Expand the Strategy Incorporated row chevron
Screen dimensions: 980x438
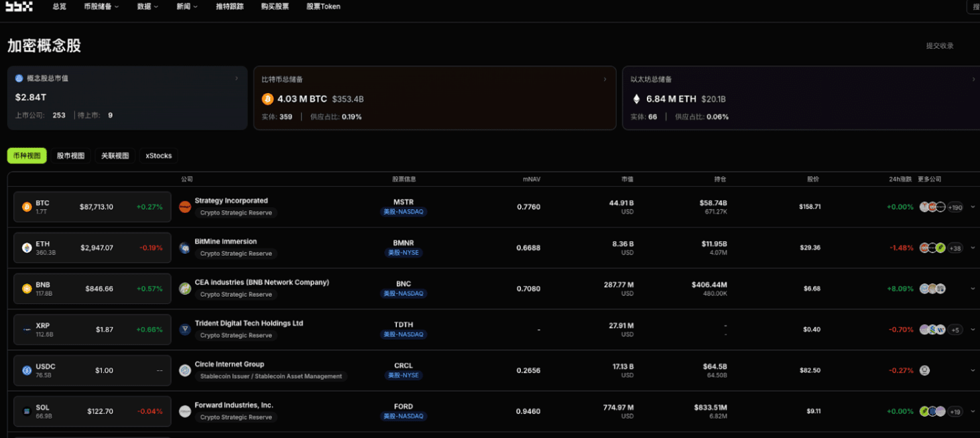click(973, 207)
